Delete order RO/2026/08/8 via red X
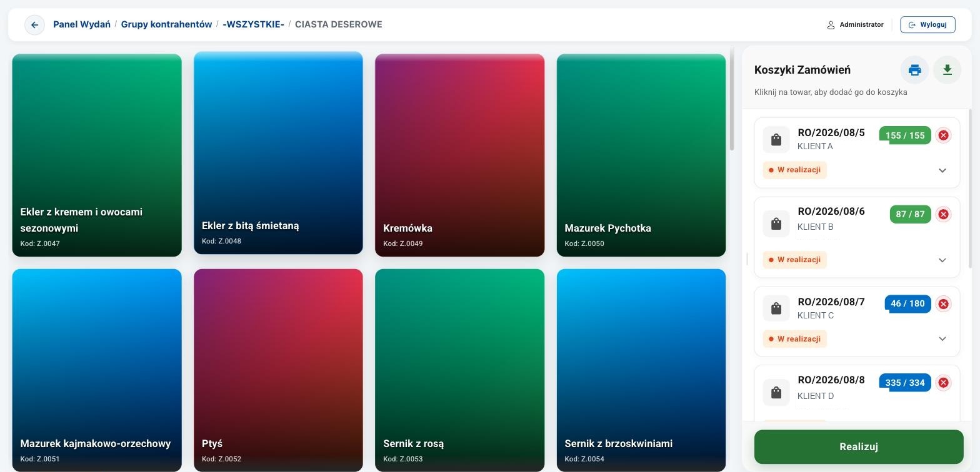Viewport: 980px width, 472px height. 944,383
